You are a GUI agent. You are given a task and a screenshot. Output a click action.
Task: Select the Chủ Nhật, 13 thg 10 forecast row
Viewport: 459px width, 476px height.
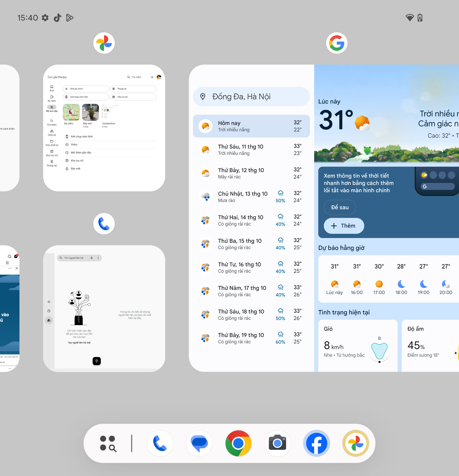251,197
